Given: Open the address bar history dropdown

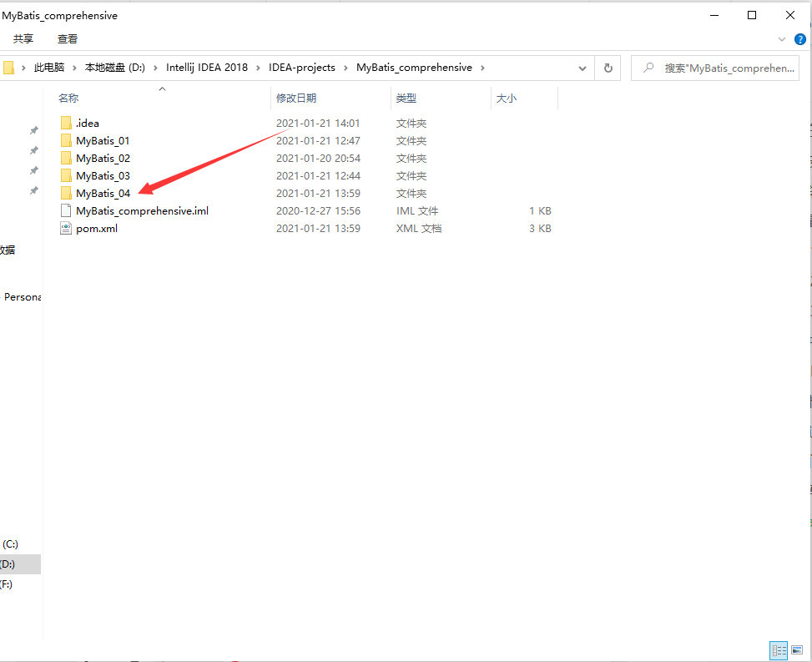Looking at the screenshot, I should (x=582, y=68).
